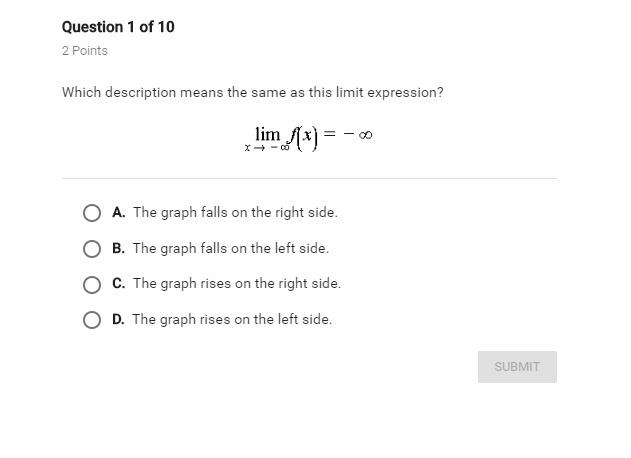This screenshot has height=458, width=631.
Task: Pick the radio button for option D
Action: 92,320
